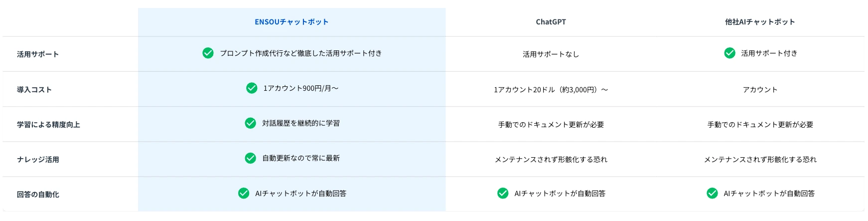Select the 他社AIチャットボット column header
Image resolution: width=868 pixels, height=221 pixels.
[x=760, y=22]
